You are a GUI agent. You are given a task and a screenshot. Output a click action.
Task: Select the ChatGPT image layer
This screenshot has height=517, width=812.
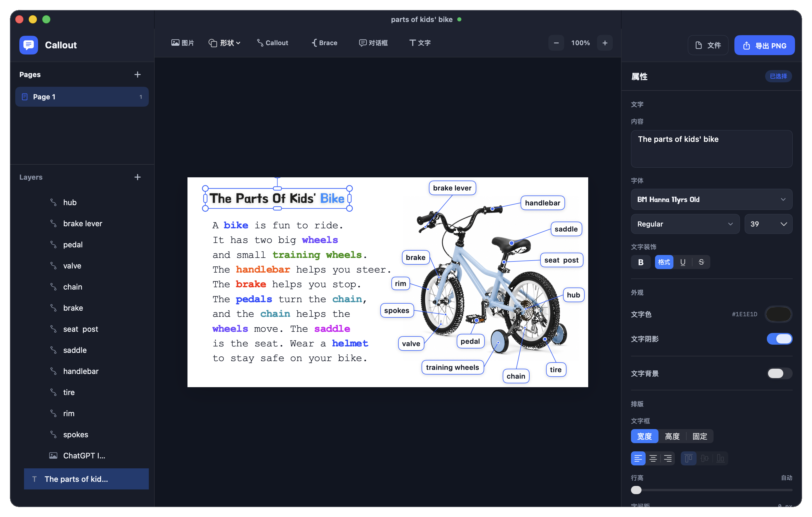86,456
